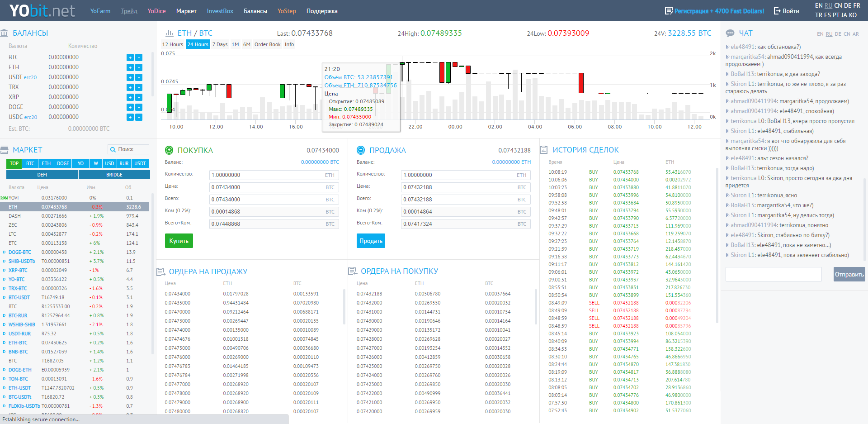
Task: Switch to the DEFI market view
Action: coord(42,174)
